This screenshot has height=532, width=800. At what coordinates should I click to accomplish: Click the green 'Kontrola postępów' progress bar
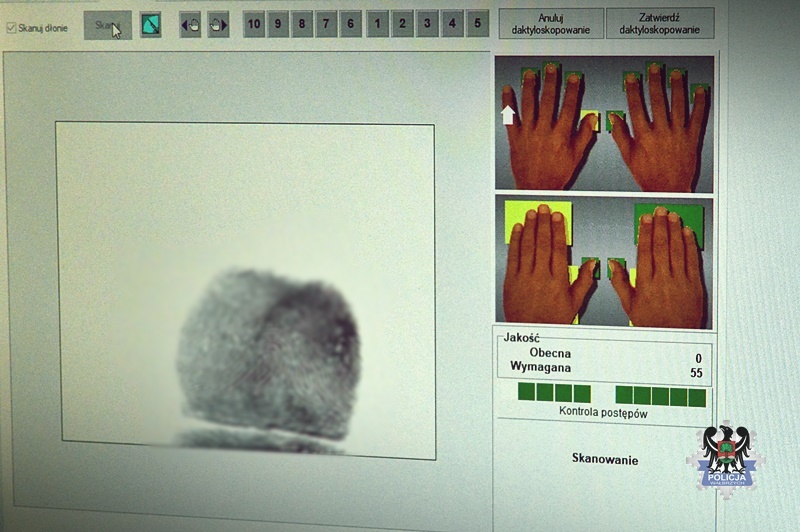(611, 396)
